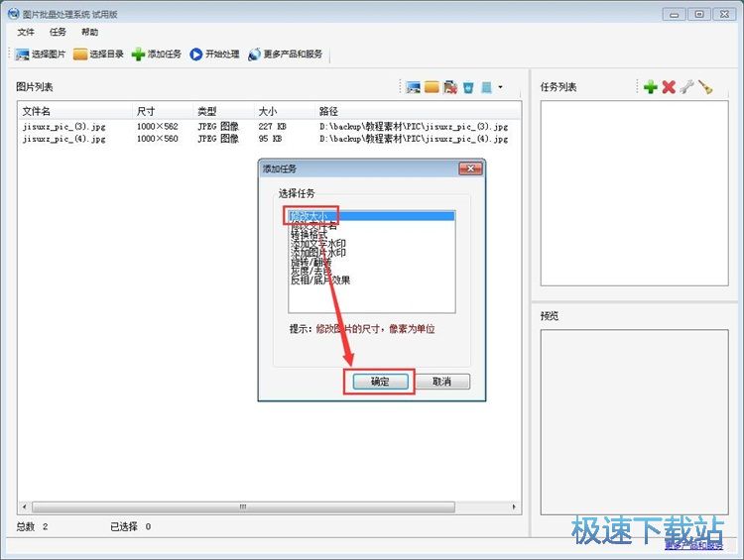This screenshot has width=744, height=560.
Task: Click the right arrow of the horizontal scrollbar
Action: click(x=514, y=507)
